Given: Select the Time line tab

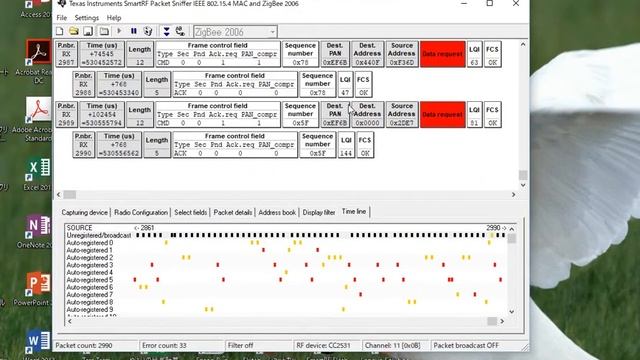Looking at the screenshot, I should coord(354,211).
